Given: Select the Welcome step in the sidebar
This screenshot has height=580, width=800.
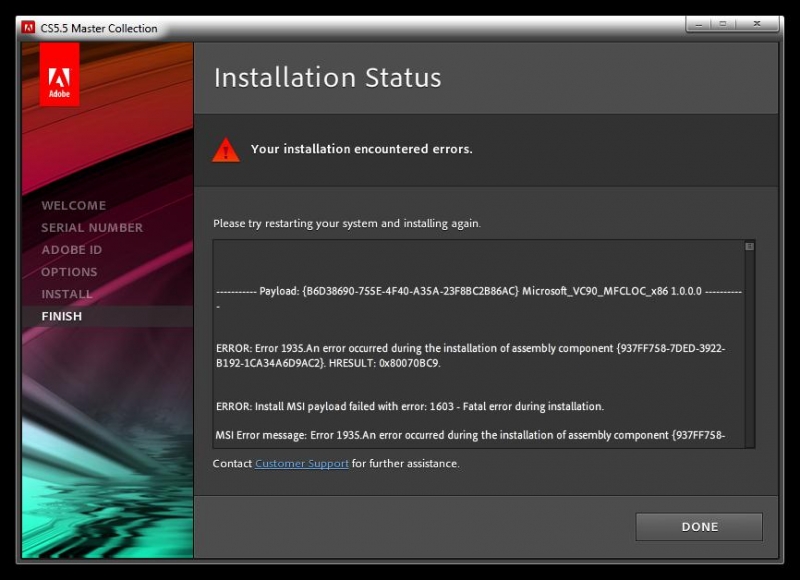Looking at the screenshot, I should [73, 205].
